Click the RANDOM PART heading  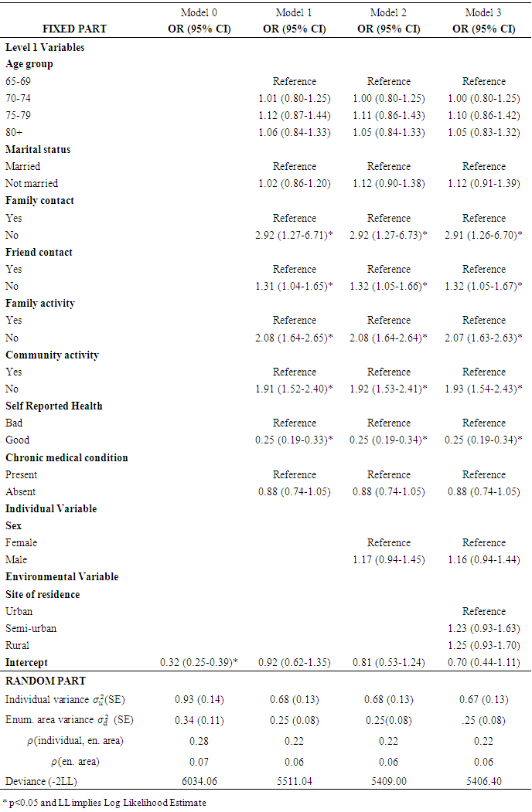(x=46, y=681)
